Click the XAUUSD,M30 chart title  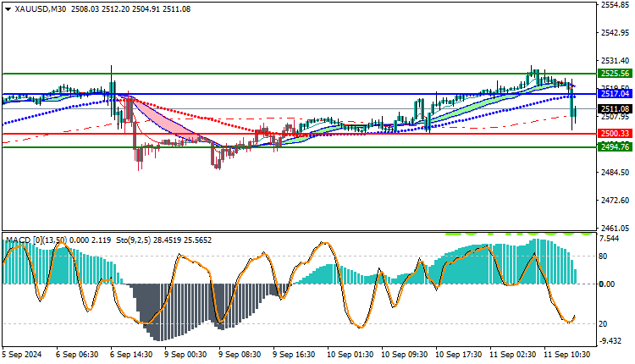pos(41,9)
